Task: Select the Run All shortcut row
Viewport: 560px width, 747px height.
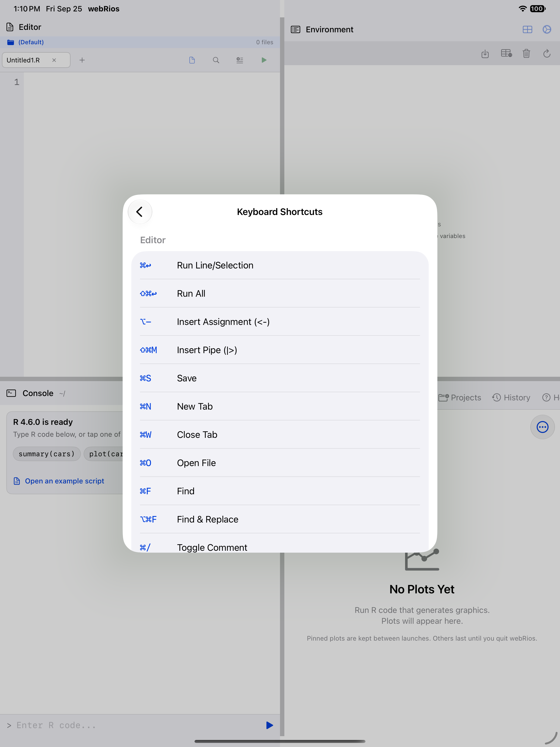Action: click(x=280, y=293)
